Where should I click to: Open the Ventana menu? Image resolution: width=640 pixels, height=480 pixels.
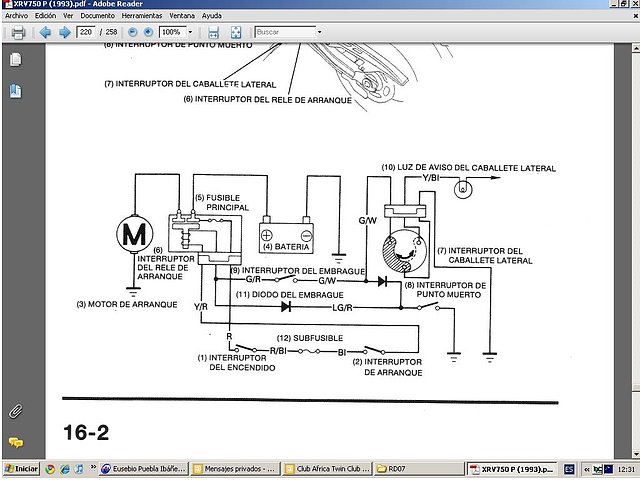tap(182, 16)
